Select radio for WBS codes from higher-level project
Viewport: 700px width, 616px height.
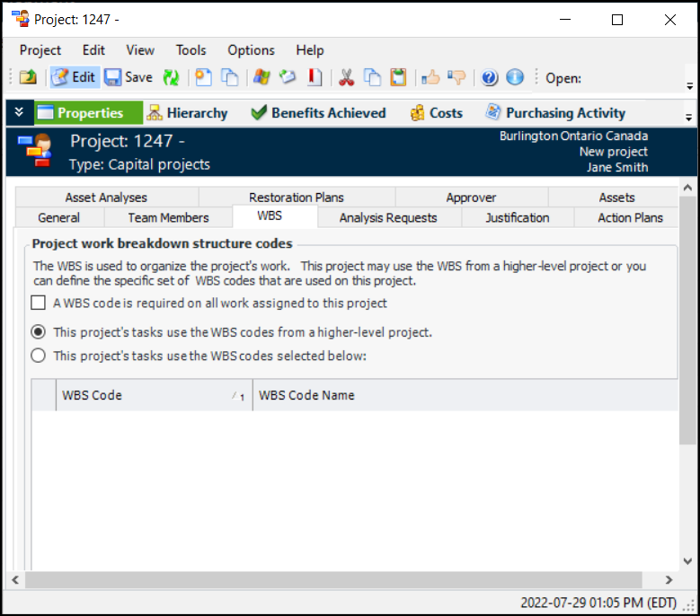coord(39,332)
